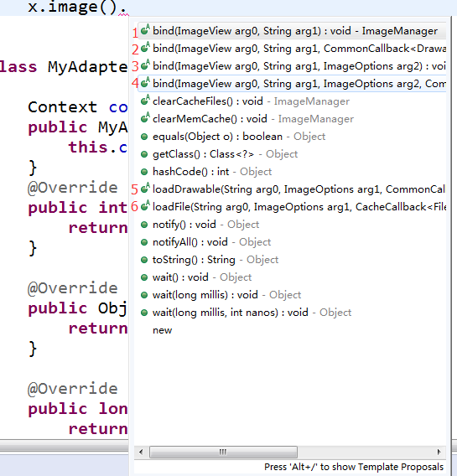Click the MyAdapter class declaration in the editor
The image size is (457, 476).
click(x=64, y=66)
